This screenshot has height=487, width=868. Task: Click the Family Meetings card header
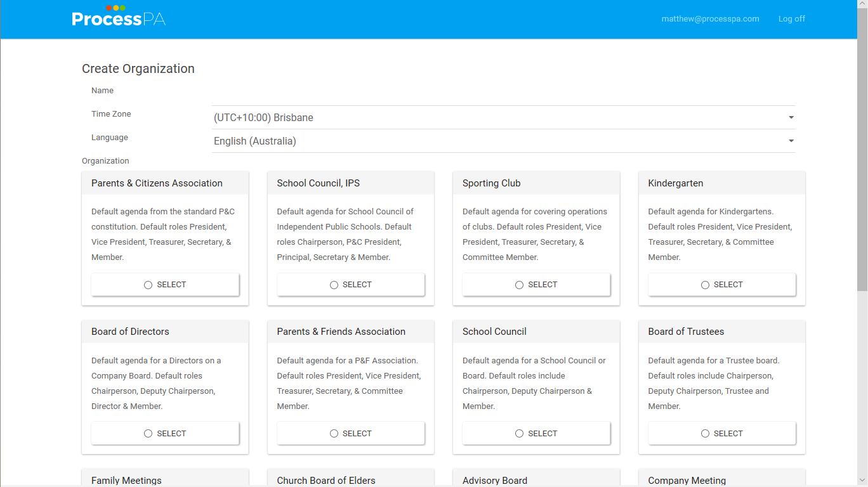[x=165, y=479]
